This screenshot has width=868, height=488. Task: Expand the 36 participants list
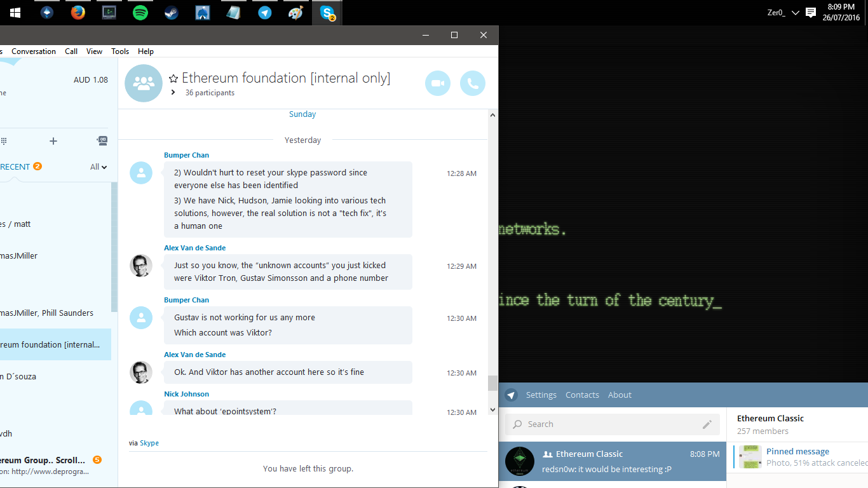(x=173, y=93)
